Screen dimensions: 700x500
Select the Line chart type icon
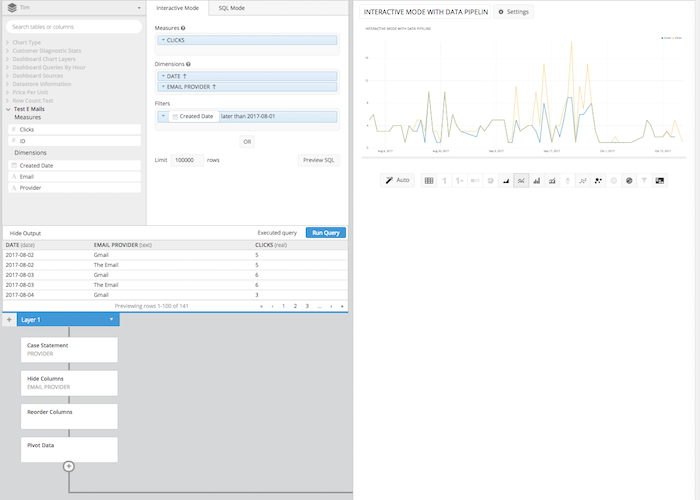[521, 180]
